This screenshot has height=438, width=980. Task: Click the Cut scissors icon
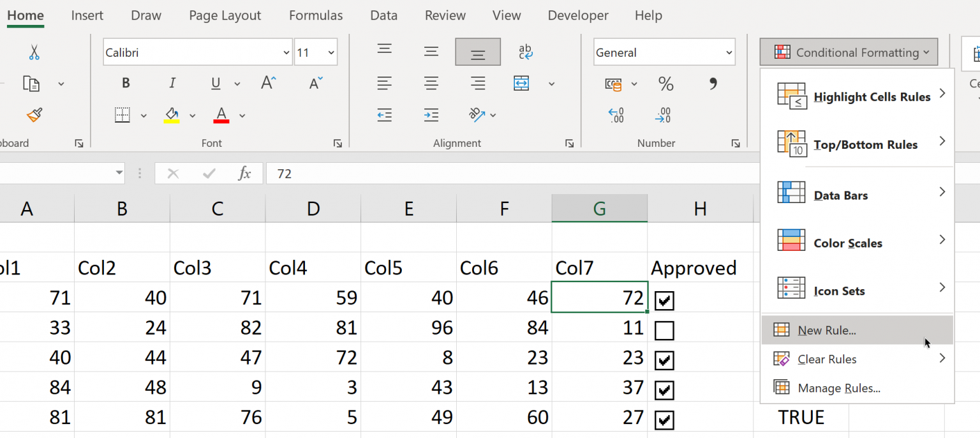tap(33, 52)
